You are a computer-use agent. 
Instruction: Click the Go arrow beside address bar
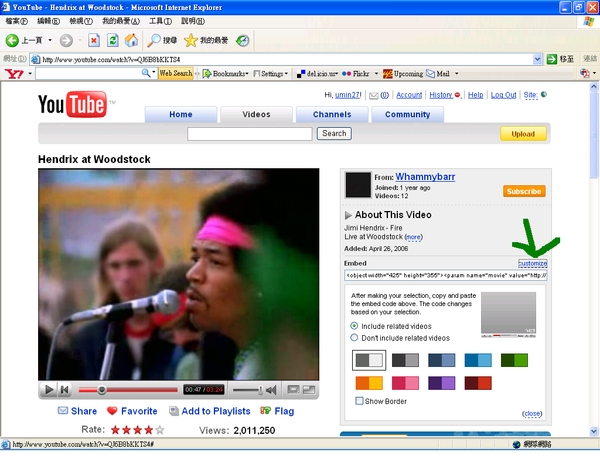coord(552,59)
